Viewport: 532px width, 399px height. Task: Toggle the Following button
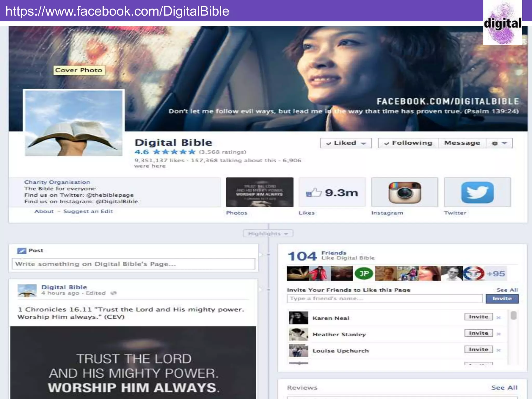[x=408, y=143]
